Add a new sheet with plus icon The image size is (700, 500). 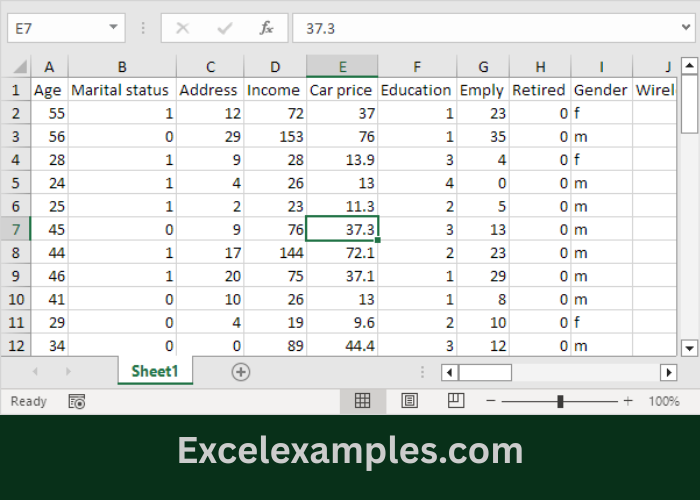[240, 371]
